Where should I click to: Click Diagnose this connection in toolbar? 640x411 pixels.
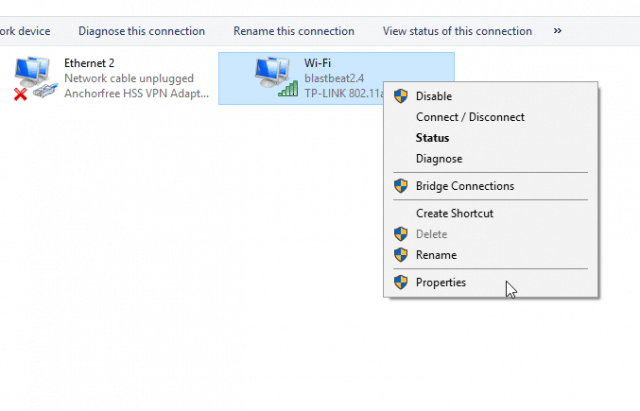(141, 31)
